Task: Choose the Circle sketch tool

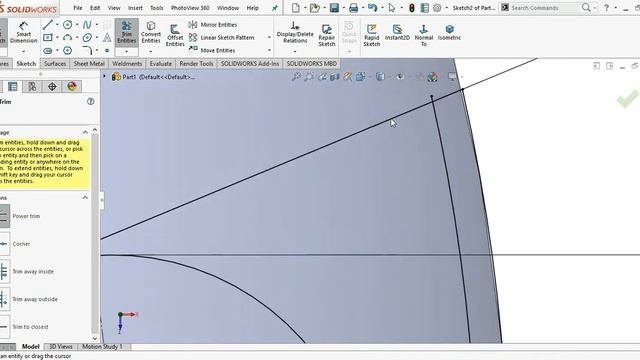Action: point(67,24)
